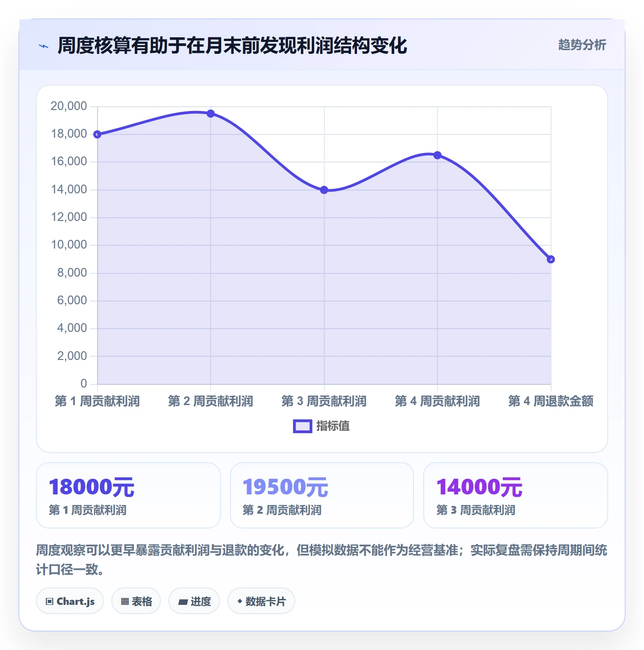Click the title 周度核算有助于在月末前发现利润结构变化
The image size is (644, 650).
click(x=232, y=46)
